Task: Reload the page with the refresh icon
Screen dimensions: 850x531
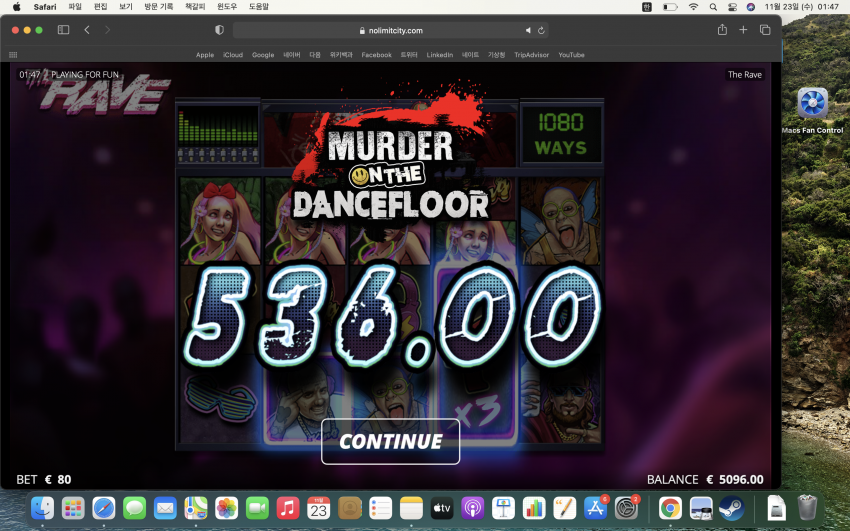Action: [x=541, y=30]
